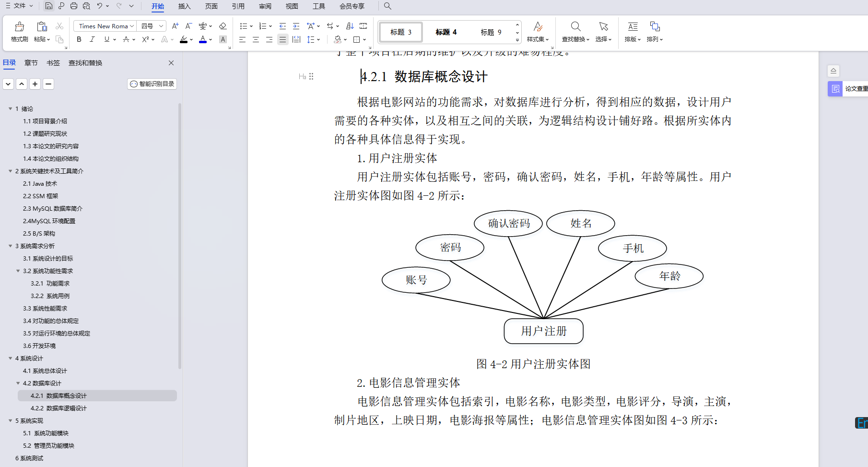Close the navigation pane with X
The width and height of the screenshot is (868, 467).
click(171, 63)
